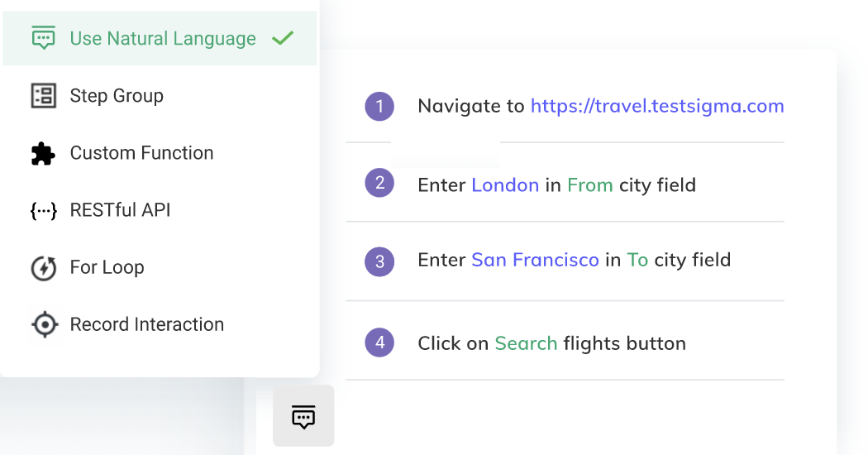Click the Search element in step 4

click(526, 343)
